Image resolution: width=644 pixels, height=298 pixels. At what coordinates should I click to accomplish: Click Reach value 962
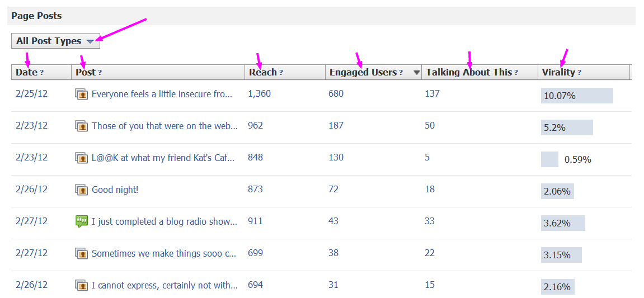pos(256,126)
